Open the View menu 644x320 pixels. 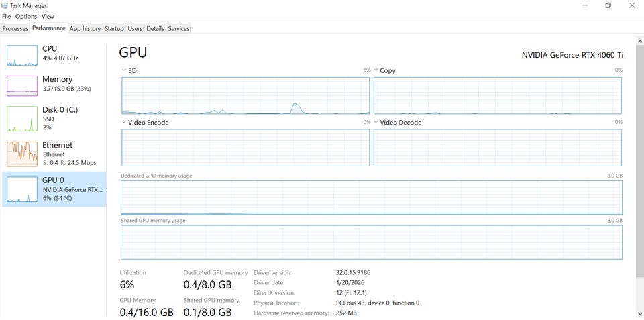coord(48,16)
